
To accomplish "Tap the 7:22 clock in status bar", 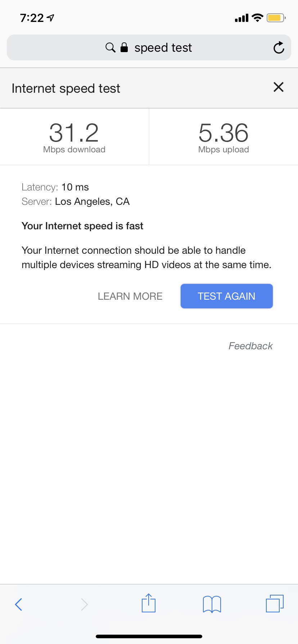I will pyautogui.click(x=32, y=18).
